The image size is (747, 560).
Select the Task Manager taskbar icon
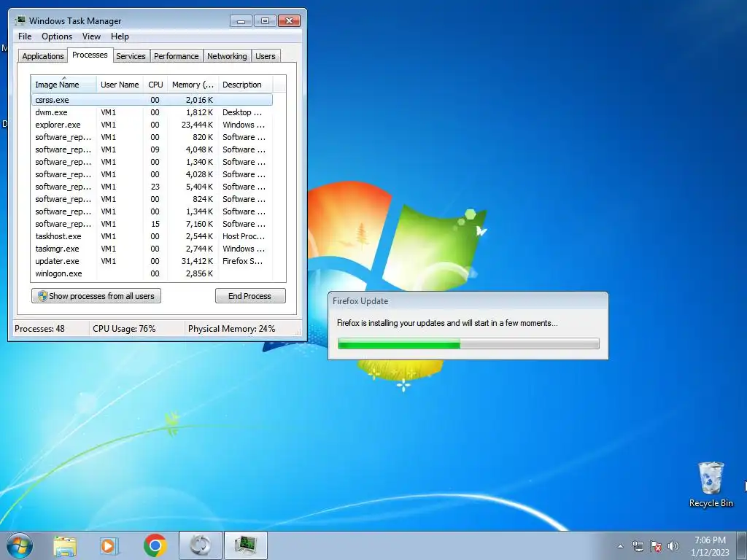(x=245, y=545)
